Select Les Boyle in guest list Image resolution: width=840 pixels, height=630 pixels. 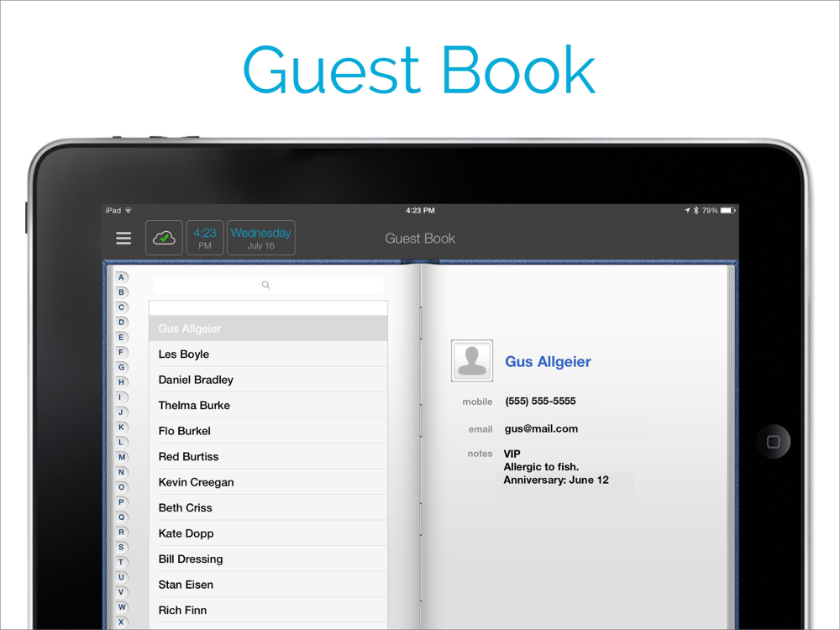[268, 354]
